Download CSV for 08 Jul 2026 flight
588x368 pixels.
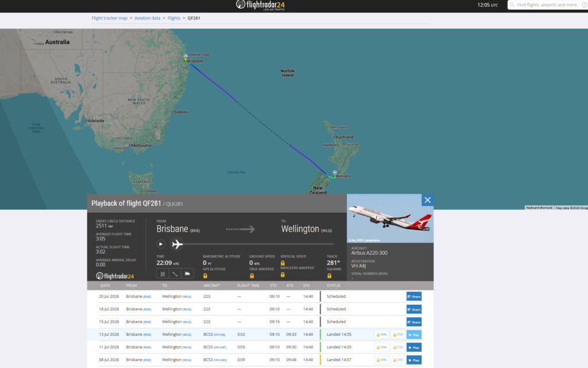click(x=398, y=360)
